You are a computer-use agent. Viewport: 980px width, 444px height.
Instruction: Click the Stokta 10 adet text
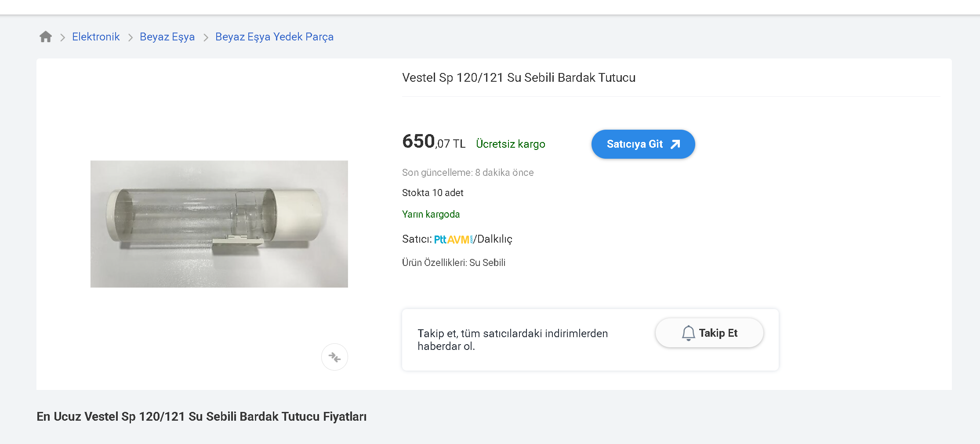(432, 193)
